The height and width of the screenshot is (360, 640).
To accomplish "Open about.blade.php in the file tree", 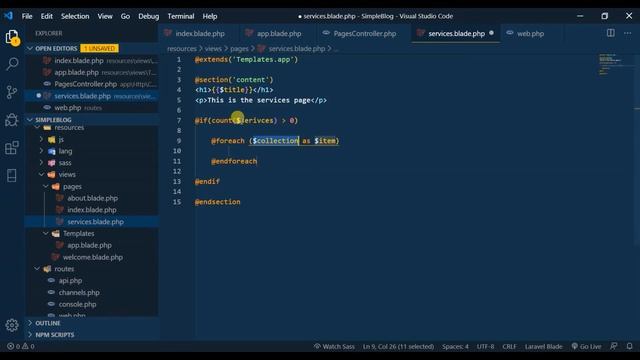I will coord(92,198).
